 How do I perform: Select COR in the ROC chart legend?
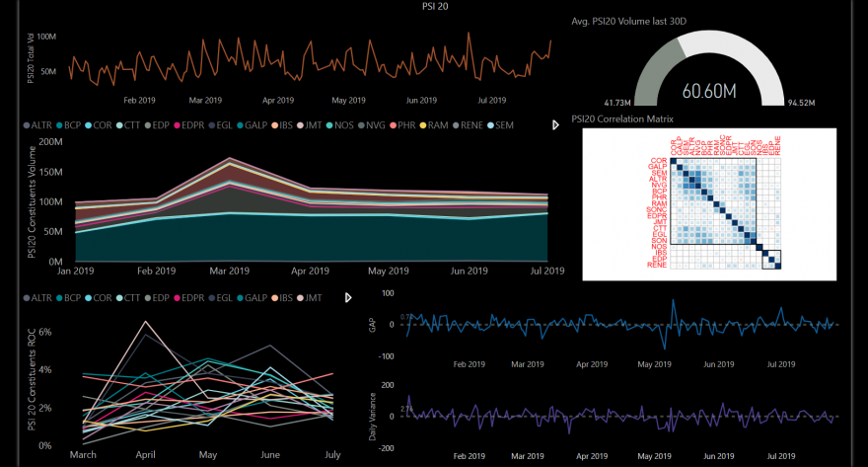99,298
